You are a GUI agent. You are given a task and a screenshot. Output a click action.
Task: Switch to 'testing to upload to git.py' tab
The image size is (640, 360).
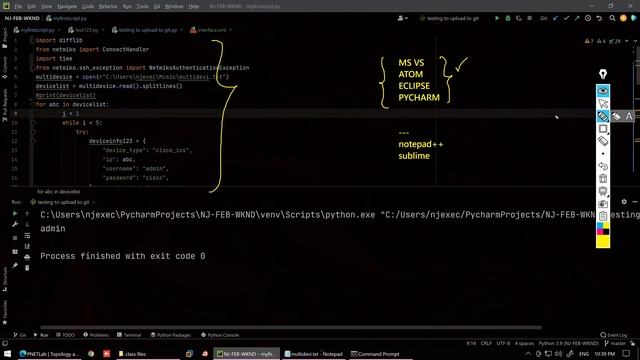coord(147,30)
